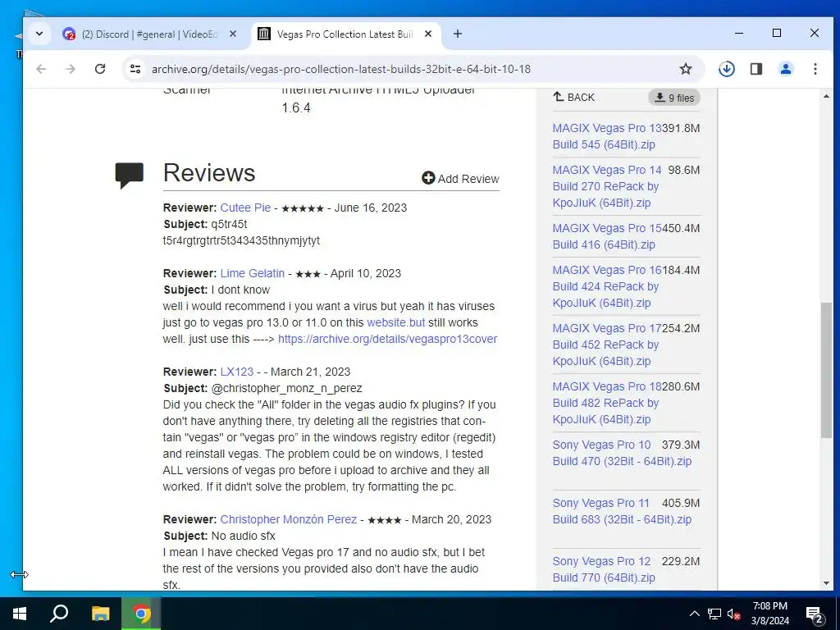Click the 391.8M file size text

(681, 128)
